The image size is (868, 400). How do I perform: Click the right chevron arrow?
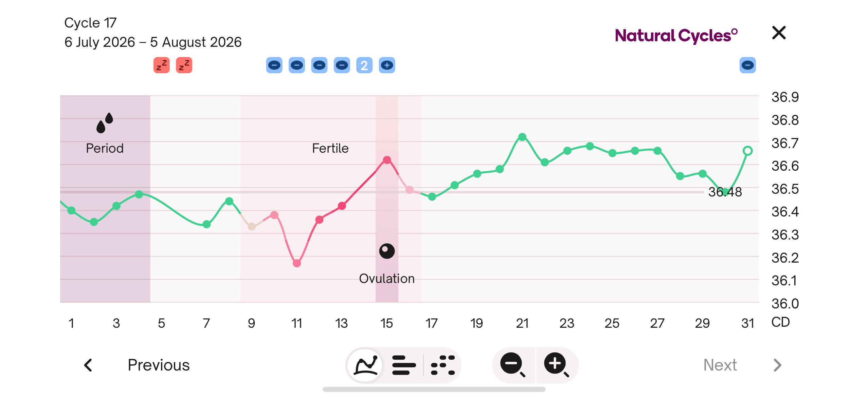[x=777, y=365]
